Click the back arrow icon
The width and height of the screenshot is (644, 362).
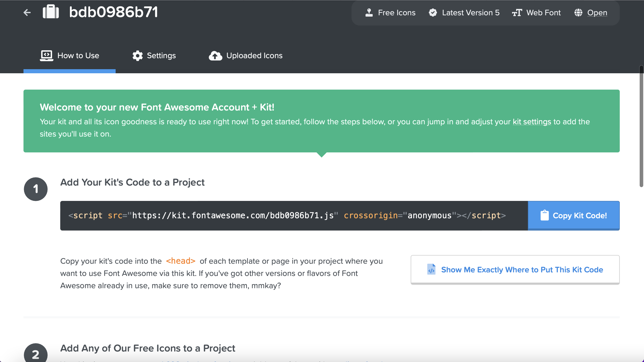click(27, 12)
